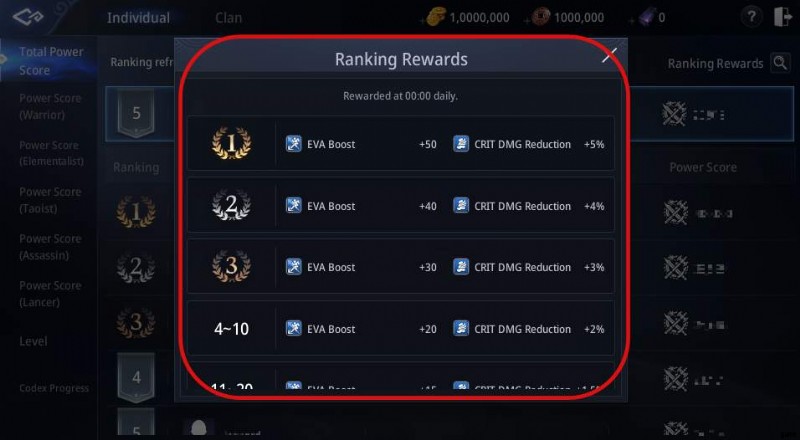800x440 pixels.
Task: Click the 4~10 rank reward row
Action: pos(401,329)
